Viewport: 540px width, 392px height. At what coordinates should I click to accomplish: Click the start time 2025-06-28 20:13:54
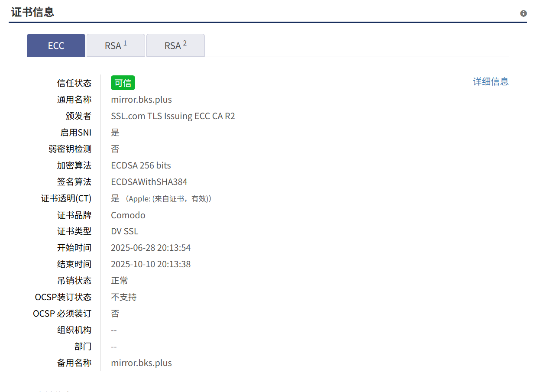[151, 248]
